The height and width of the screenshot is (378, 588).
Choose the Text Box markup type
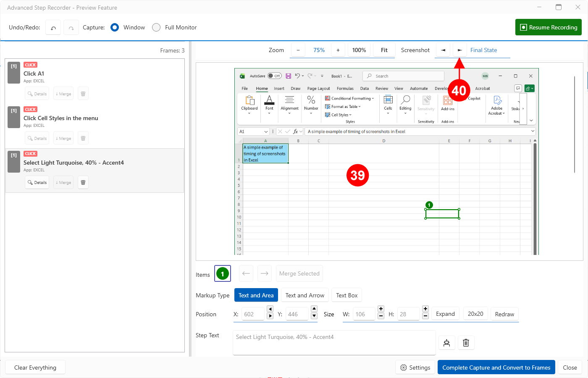[x=346, y=295]
